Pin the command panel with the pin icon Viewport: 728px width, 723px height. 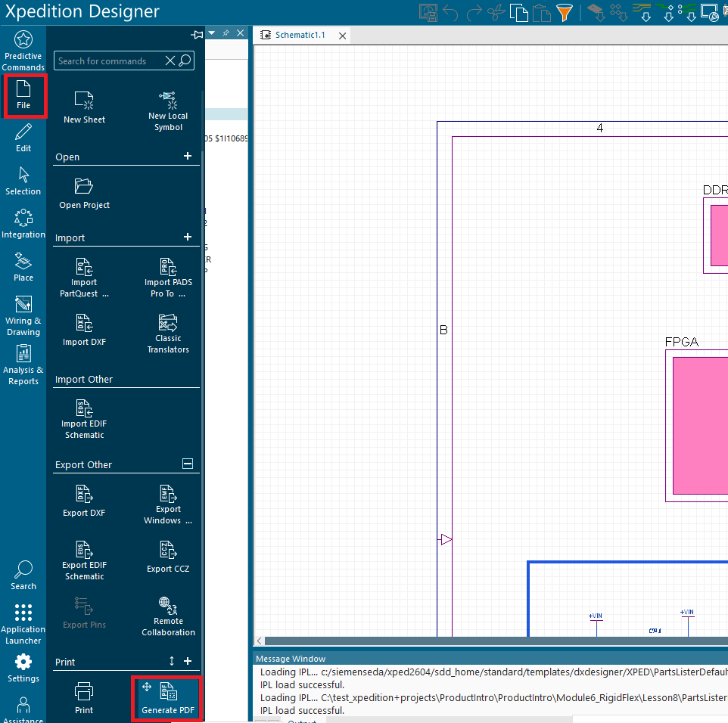click(197, 35)
